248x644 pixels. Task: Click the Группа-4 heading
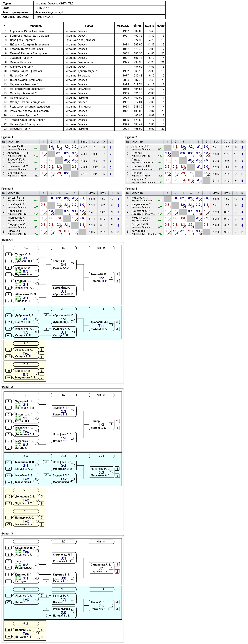[x=131, y=188]
